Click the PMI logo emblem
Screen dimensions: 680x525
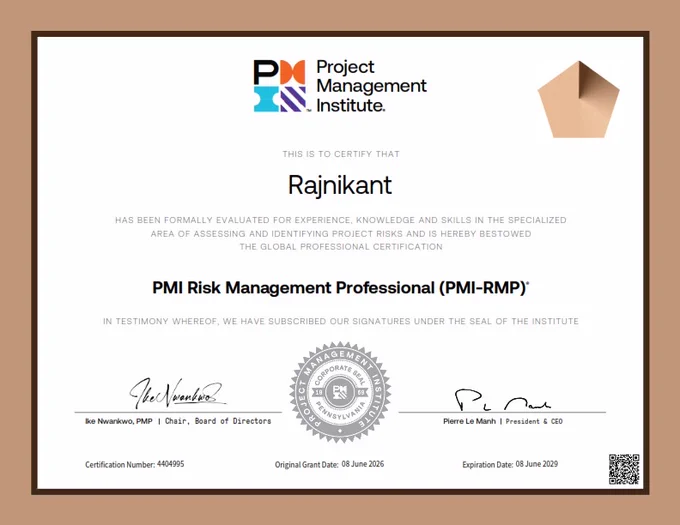[280, 86]
